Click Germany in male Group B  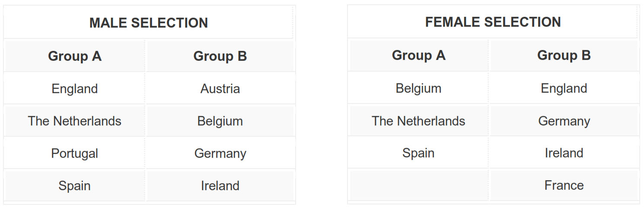[x=220, y=153]
